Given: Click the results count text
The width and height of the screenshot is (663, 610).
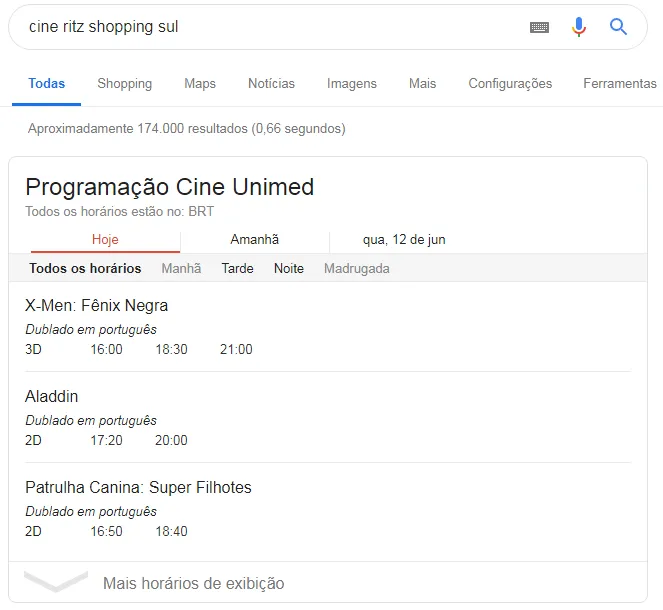Looking at the screenshot, I should click(186, 129).
